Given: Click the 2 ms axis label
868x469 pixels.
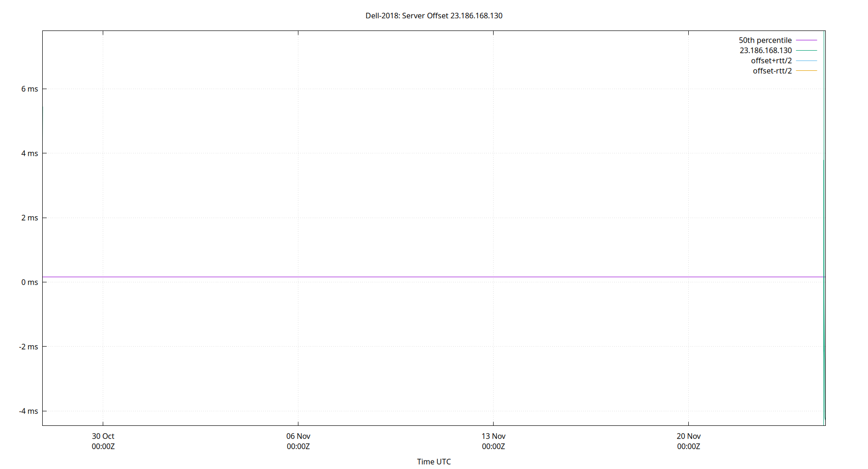Looking at the screenshot, I should (30, 218).
